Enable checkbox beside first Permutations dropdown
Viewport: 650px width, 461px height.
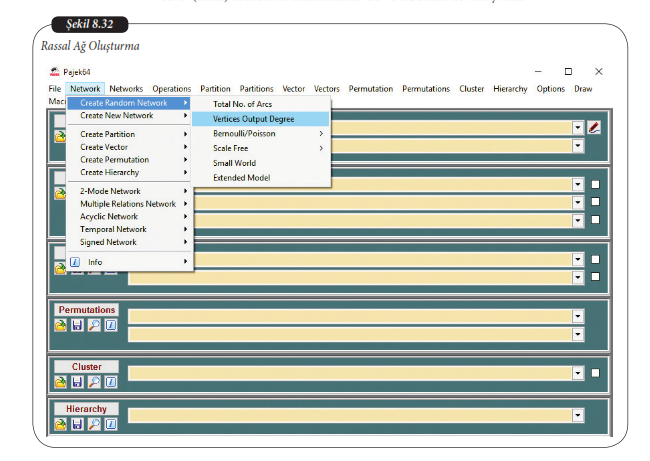[595, 316]
